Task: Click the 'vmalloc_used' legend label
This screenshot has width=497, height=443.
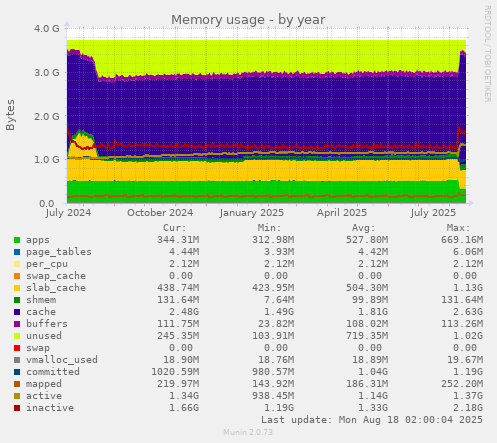Action: 62,360
